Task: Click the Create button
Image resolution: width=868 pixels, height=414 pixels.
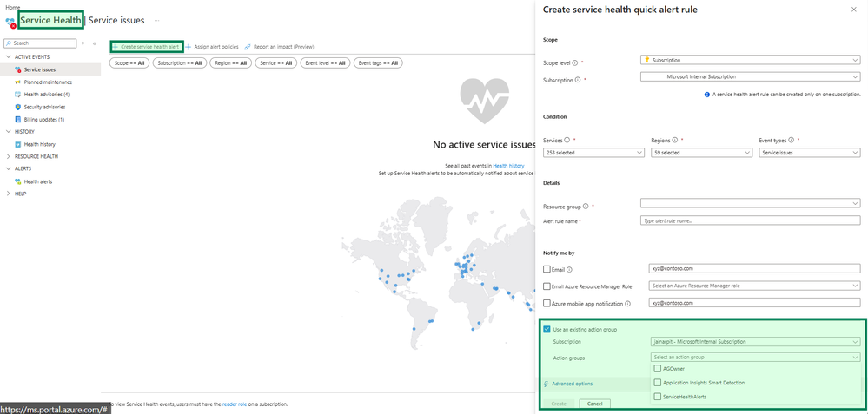Action: [x=559, y=404]
